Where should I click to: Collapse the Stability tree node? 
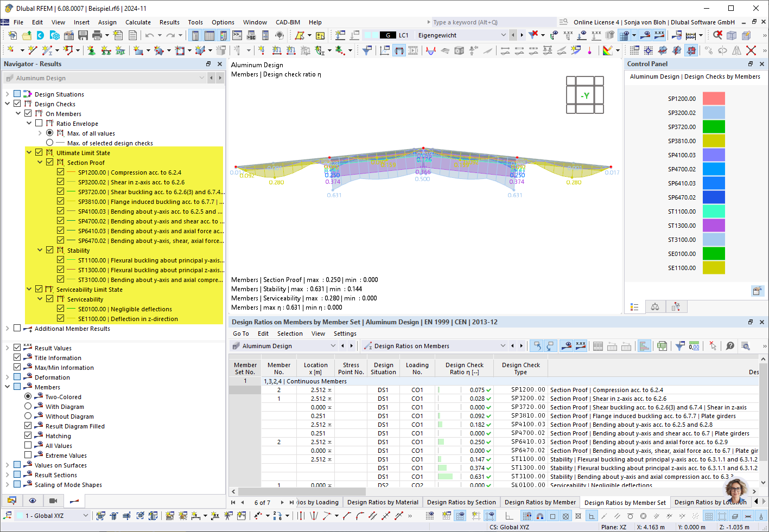pos(40,250)
